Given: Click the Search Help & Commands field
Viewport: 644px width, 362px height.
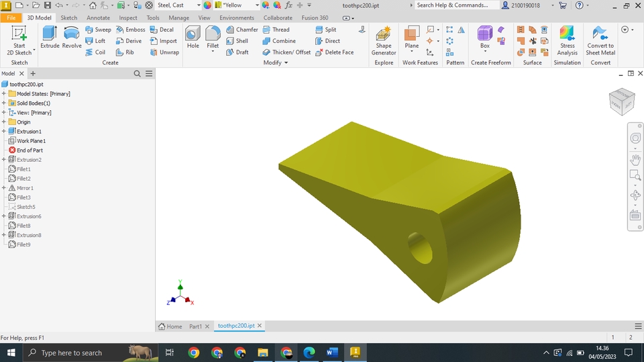Looking at the screenshot, I should point(457,5).
